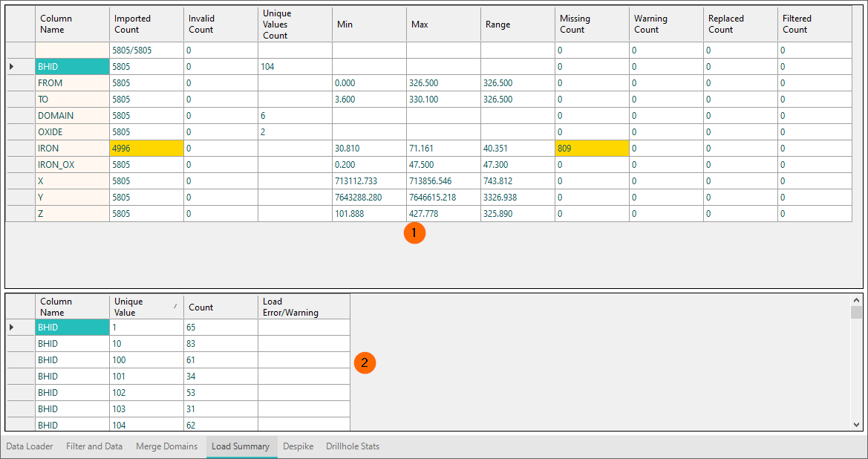Select the DOMAIN row name cell
Screen dimensions: 868x459
tap(72, 116)
